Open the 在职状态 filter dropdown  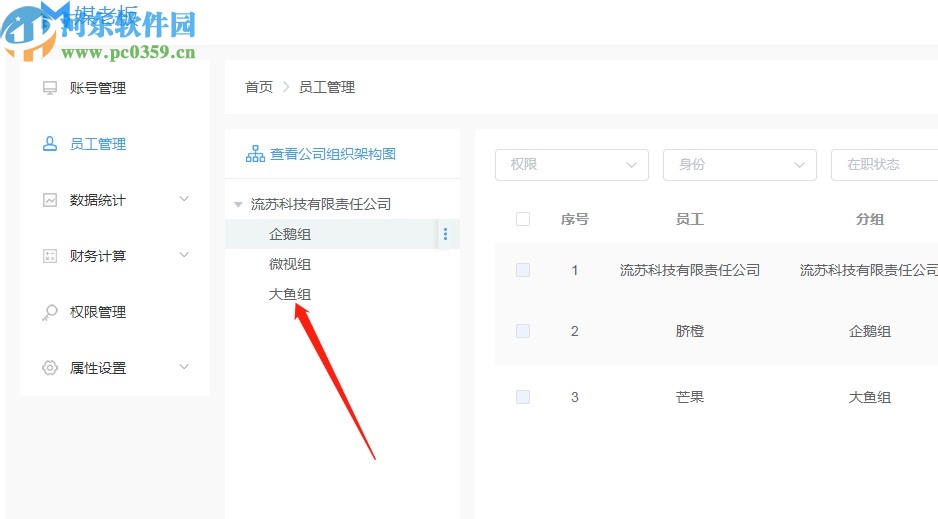tap(885, 164)
